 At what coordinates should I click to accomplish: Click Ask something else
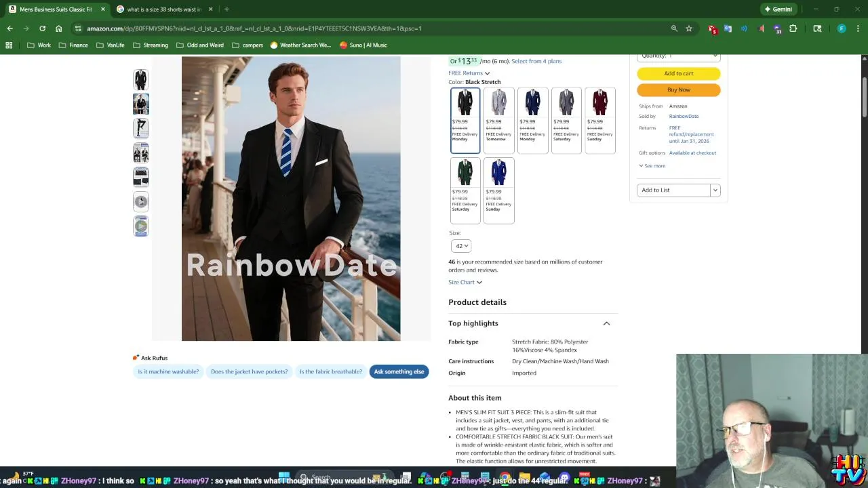399,371
